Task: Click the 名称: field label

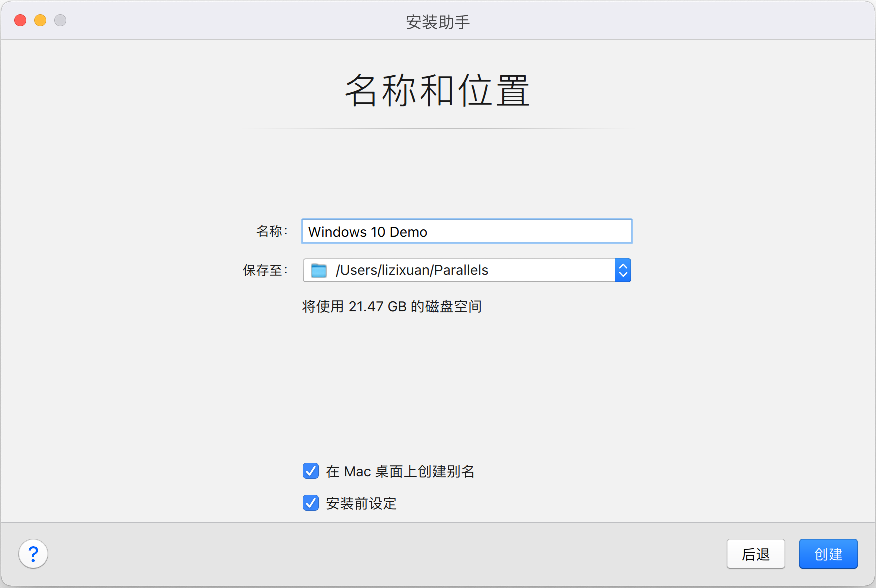Action: tap(272, 231)
